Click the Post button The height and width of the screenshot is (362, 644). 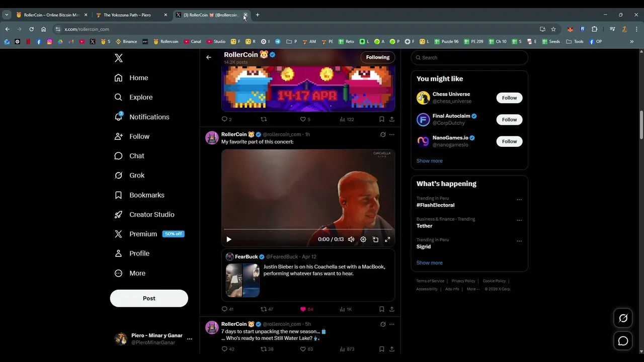[x=149, y=298]
